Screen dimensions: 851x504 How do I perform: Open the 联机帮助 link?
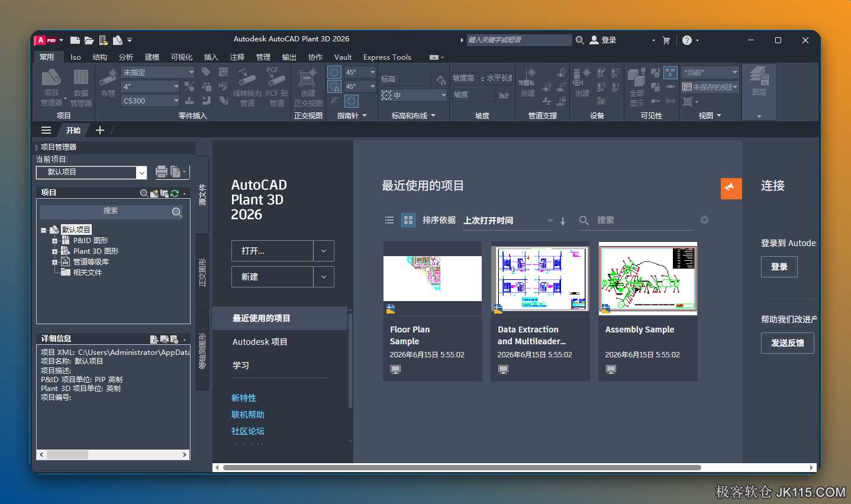248,415
